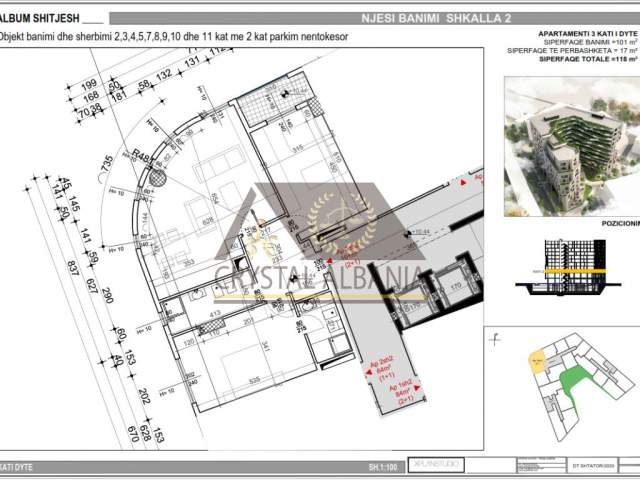Click the green courtyard area in the key plan

(573, 380)
